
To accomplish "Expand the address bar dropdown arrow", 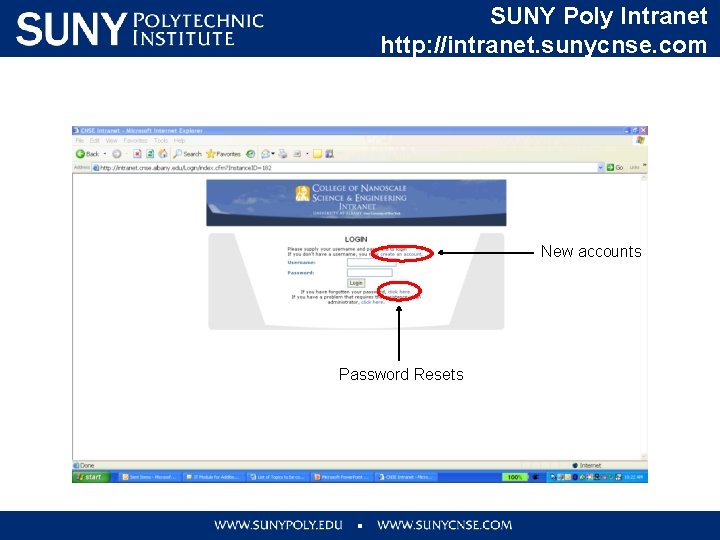I will coord(600,168).
